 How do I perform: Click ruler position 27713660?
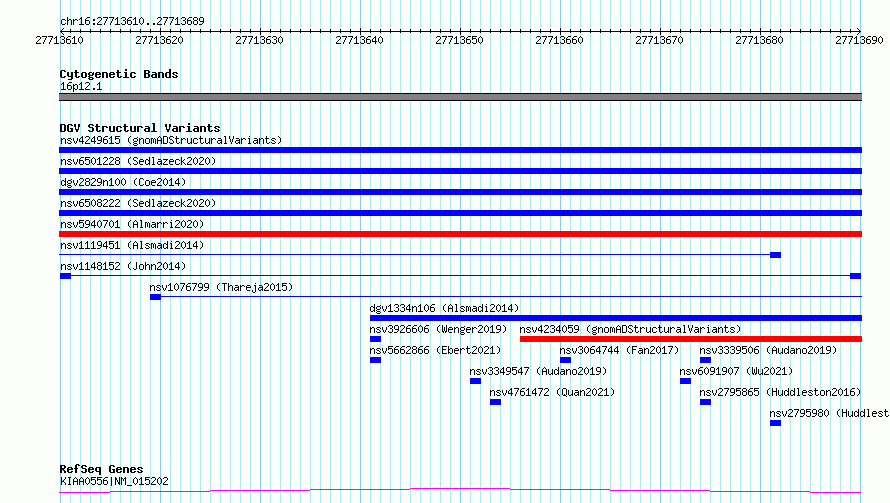[559, 40]
